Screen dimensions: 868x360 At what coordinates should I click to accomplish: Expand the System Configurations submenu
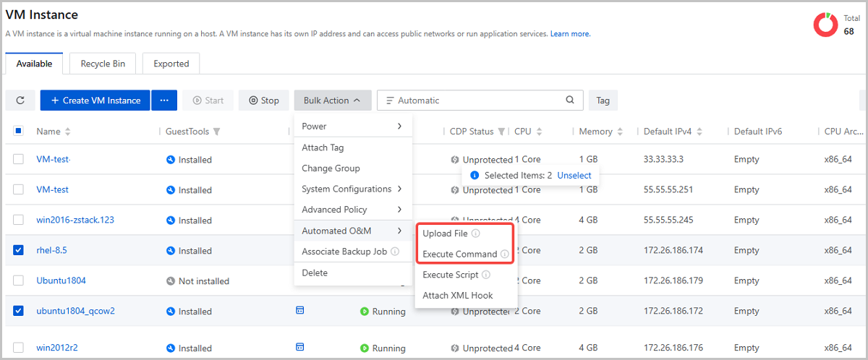[352, 189]
